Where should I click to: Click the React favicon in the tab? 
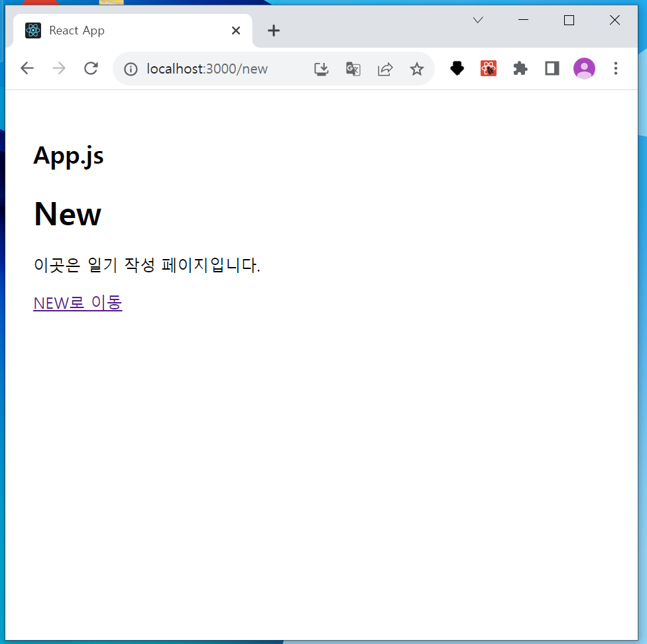[33, 30]
